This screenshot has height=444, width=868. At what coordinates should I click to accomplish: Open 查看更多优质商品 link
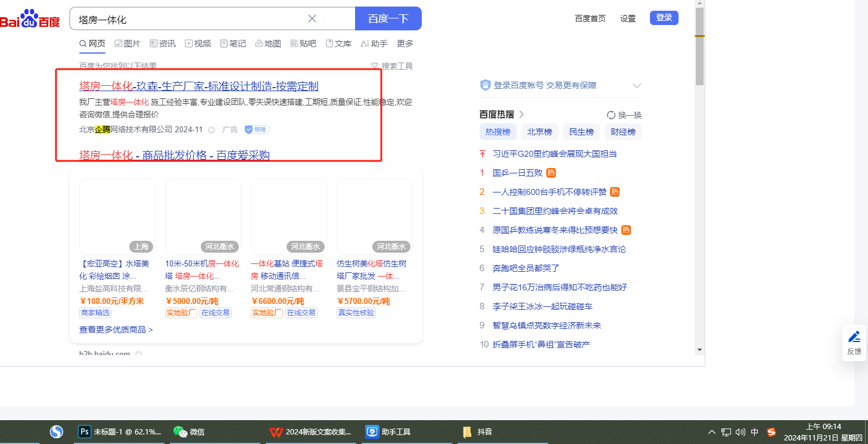click(x=116, y=330)
